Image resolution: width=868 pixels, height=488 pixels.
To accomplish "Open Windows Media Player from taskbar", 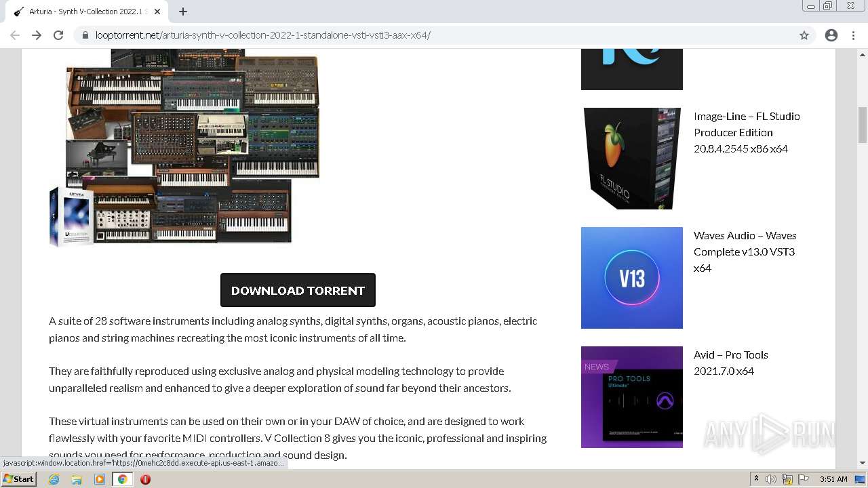I will 100,479.
